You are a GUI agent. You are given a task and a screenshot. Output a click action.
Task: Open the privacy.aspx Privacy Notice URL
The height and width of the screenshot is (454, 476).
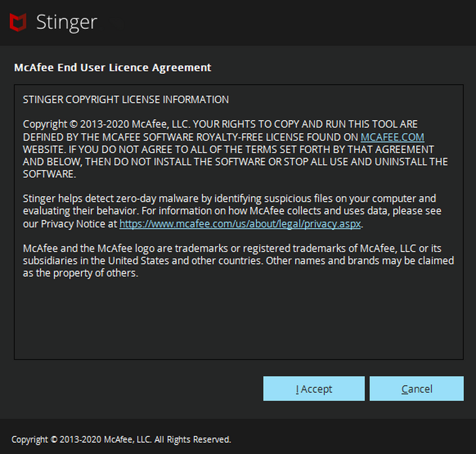tap(240, 224)
